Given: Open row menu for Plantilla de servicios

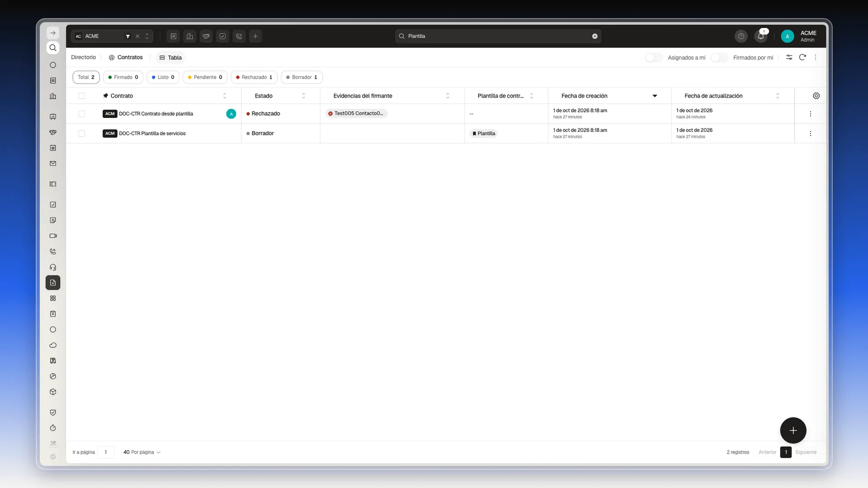Looking at the screenshot, I should (x=810, y=133).
